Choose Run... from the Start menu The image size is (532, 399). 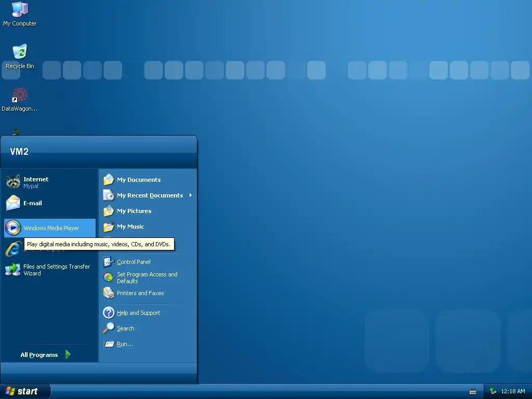pyautogui.click(x=148, y=344)
